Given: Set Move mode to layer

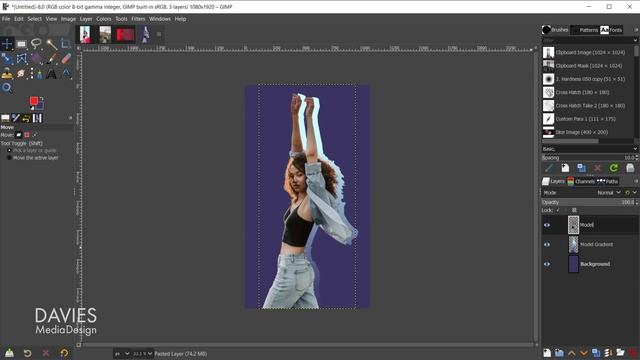Looking at the screenshot, I should click(19, 135).
